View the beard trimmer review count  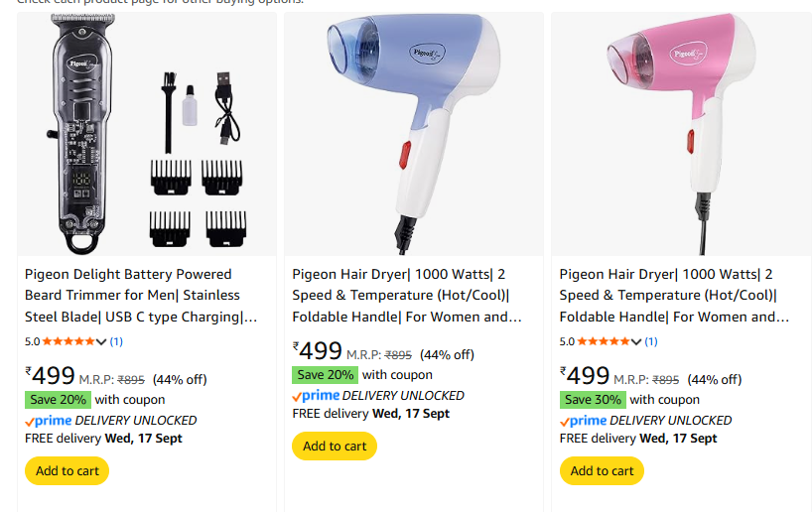click(x=116, y=342)
